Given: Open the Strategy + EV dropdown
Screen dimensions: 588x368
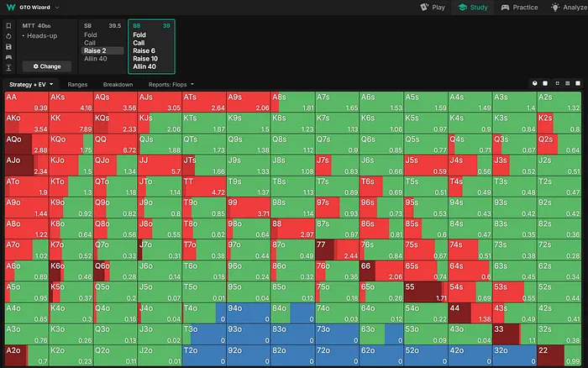Looking at the screenshot, I should coord(31,85).
